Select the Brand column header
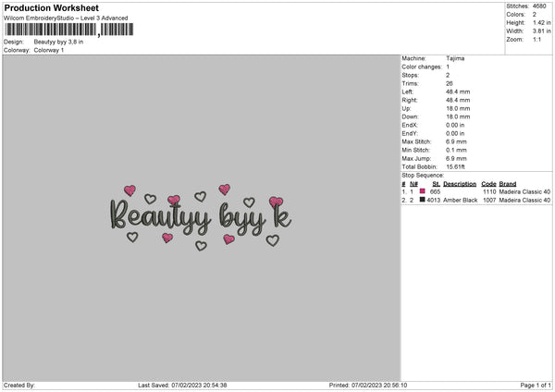555x392 pixels. point(508,183)
